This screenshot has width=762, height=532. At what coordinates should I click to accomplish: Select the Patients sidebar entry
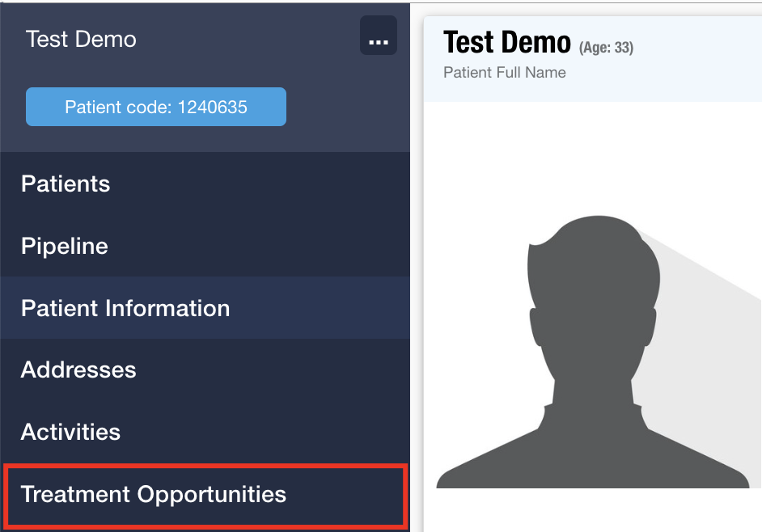[x=65, y=184]
